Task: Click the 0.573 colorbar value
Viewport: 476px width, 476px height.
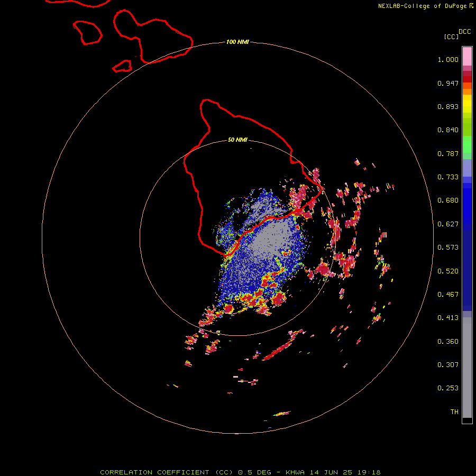Action: (x=448, y=248)
